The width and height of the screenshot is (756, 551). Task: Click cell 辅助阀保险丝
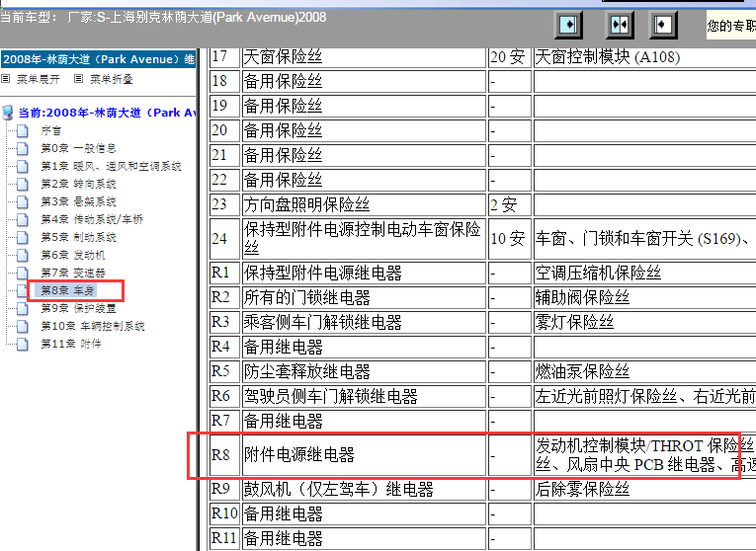click(644, 297)
